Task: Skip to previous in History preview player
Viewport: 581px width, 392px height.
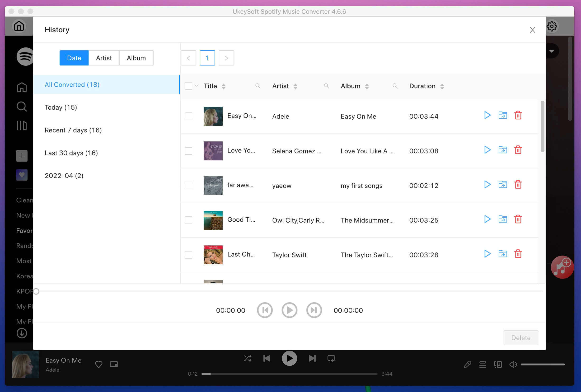Action: 265,310
